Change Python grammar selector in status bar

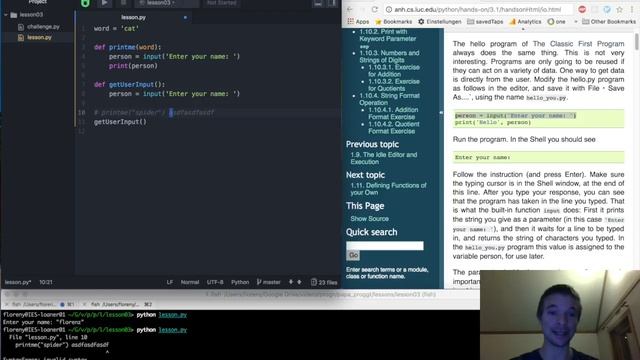click(240, 282)
